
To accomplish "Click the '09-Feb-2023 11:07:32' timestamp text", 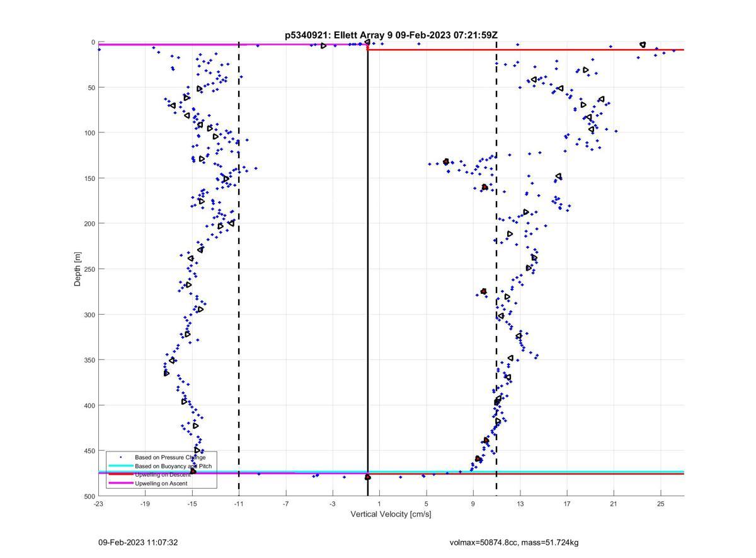I will point(138,542).
